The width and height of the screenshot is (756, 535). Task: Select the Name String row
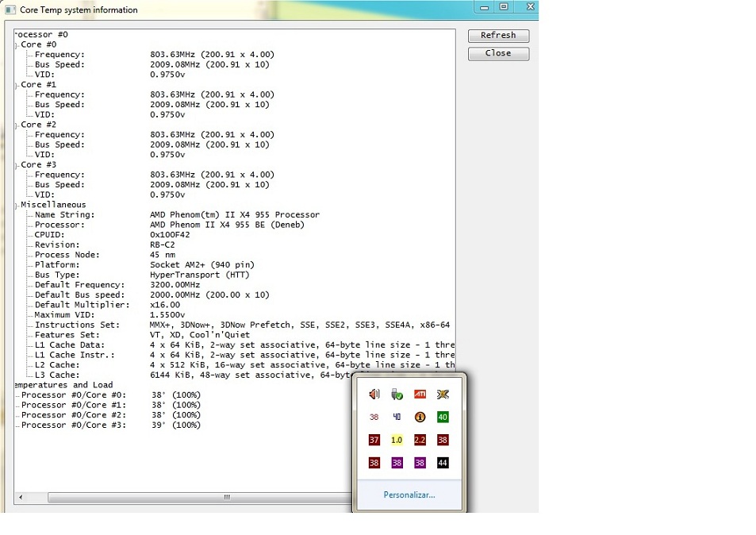[177, 214]
